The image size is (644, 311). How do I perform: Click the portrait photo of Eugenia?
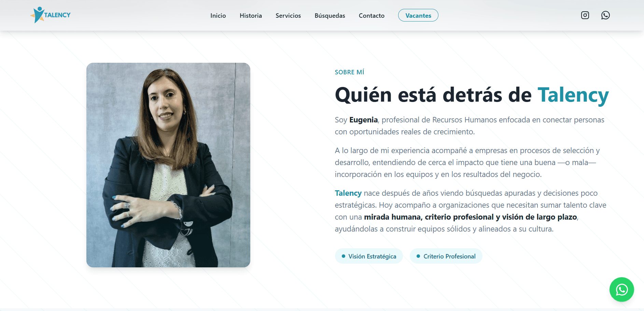pos(168,165)
